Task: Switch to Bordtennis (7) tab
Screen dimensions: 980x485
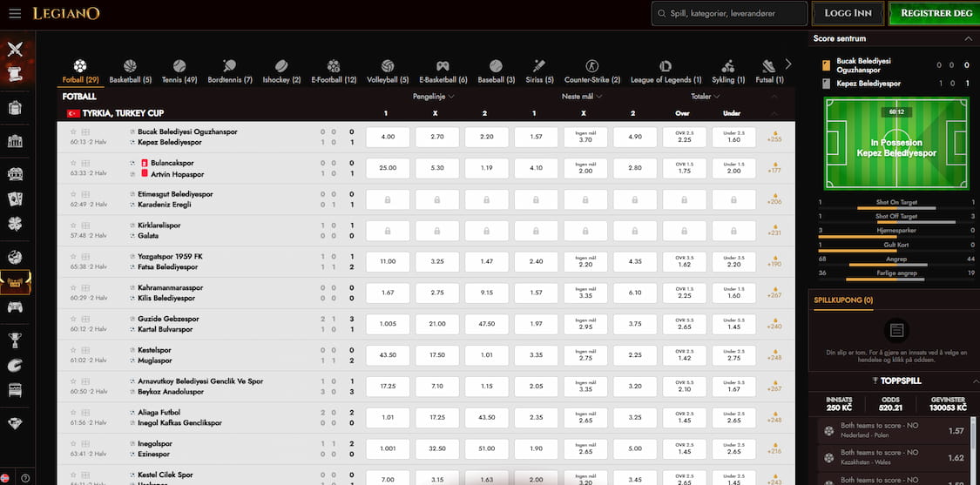Action: point(229,72)
